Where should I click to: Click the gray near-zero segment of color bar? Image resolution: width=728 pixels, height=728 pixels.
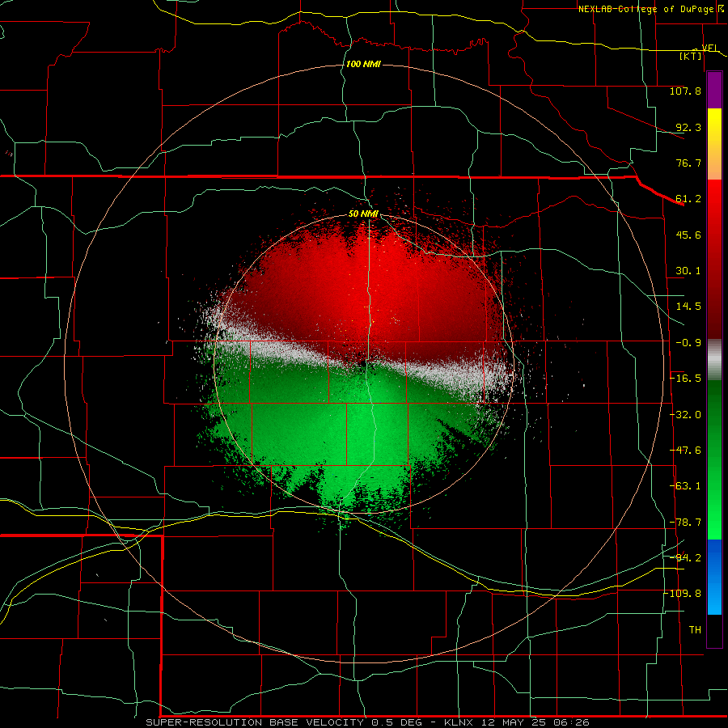(x=714, y=360)
